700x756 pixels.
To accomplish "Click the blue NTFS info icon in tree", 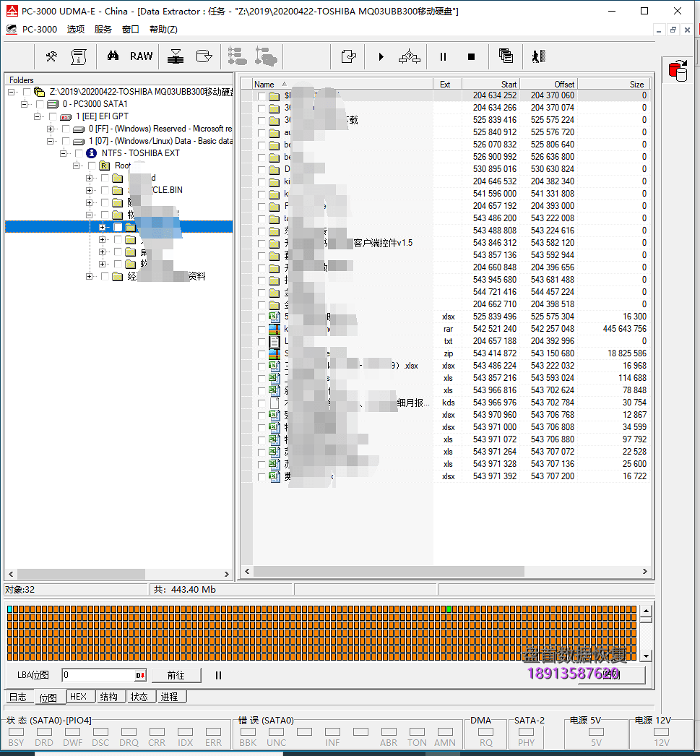I will coord(91,153).
